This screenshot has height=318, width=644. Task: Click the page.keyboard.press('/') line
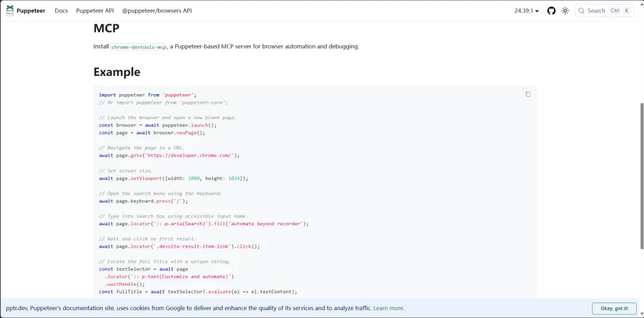coord(143,201)
